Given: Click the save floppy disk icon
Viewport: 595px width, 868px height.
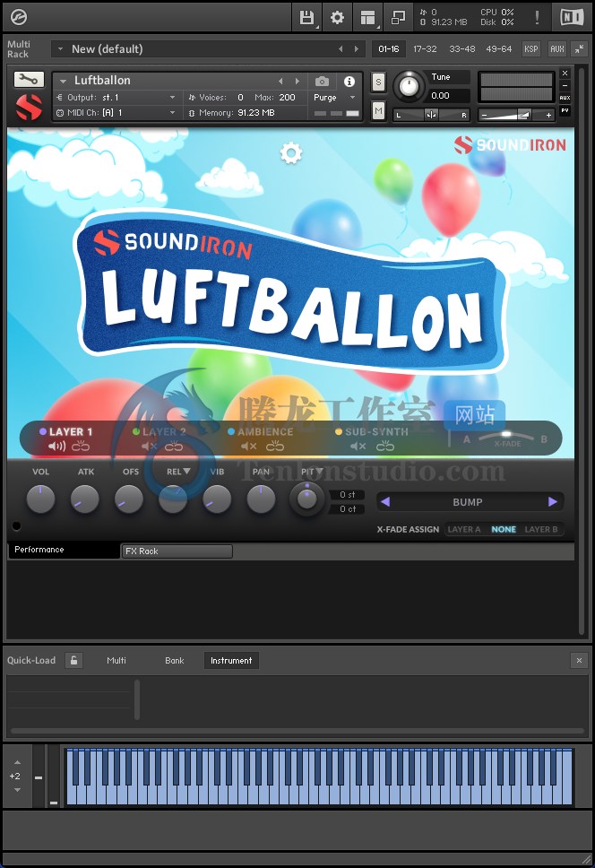Looking at the screenshot, I should (306, 18).
